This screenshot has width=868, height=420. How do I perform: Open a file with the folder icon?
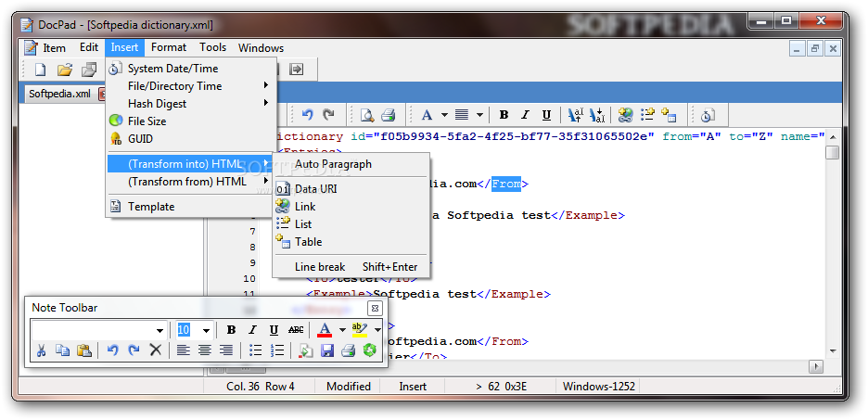[x=65, y=70]
